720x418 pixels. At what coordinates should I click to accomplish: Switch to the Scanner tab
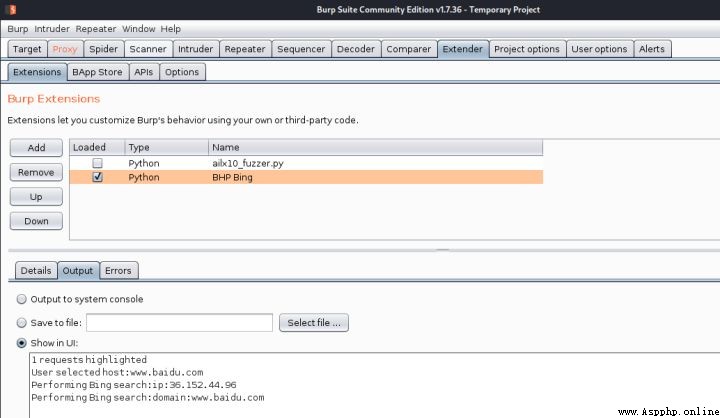click(148, 49)
